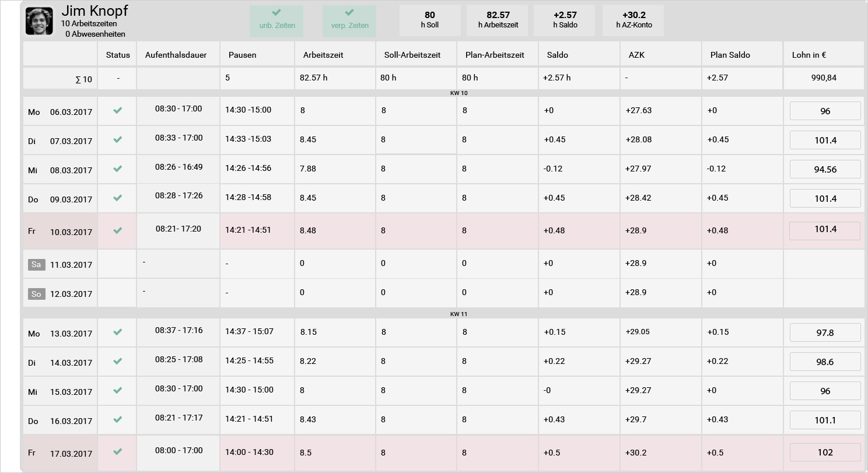Click the Lohn field showing 102
The width and height of the screenshot is (868, 473).
825,452
